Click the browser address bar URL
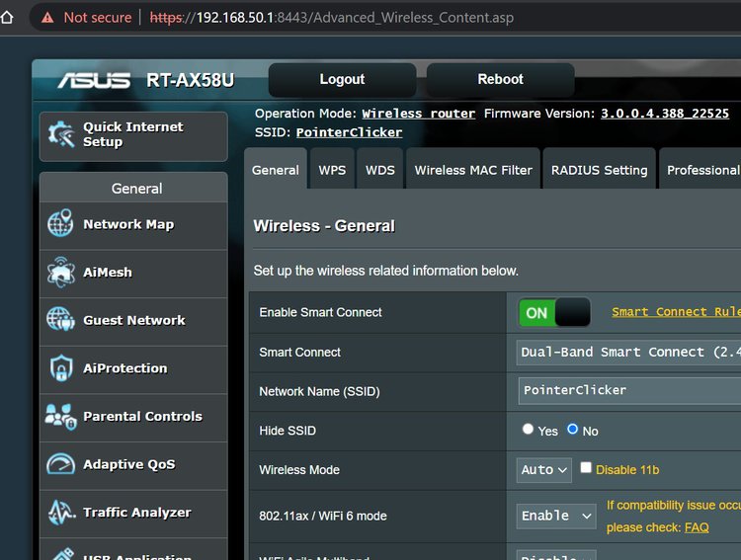 click(331, 18)
